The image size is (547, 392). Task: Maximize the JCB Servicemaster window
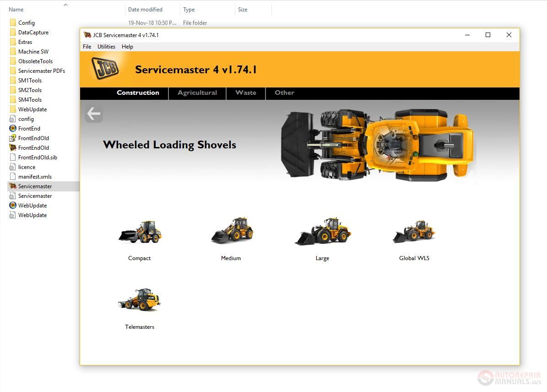[x=488, y=35]
